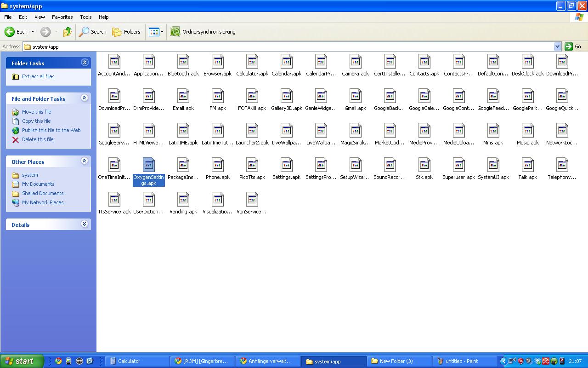Toggle the Folders pane button
Screen dimensions: 588x368
pyautogui.click(x=126, y=32)
